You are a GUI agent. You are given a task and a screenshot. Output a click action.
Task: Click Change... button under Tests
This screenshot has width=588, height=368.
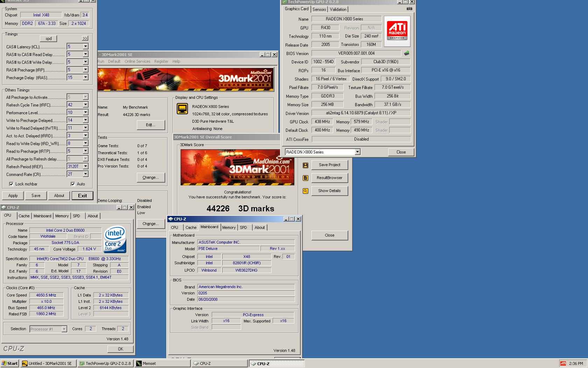(150, 177)
